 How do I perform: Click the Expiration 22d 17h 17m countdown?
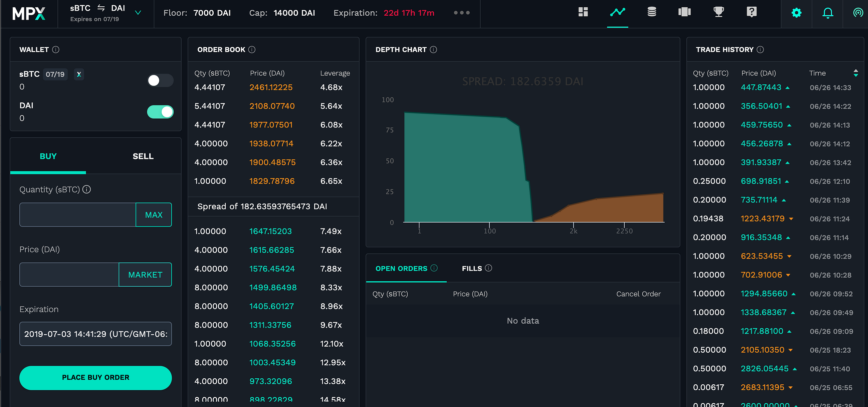(409, 13)
